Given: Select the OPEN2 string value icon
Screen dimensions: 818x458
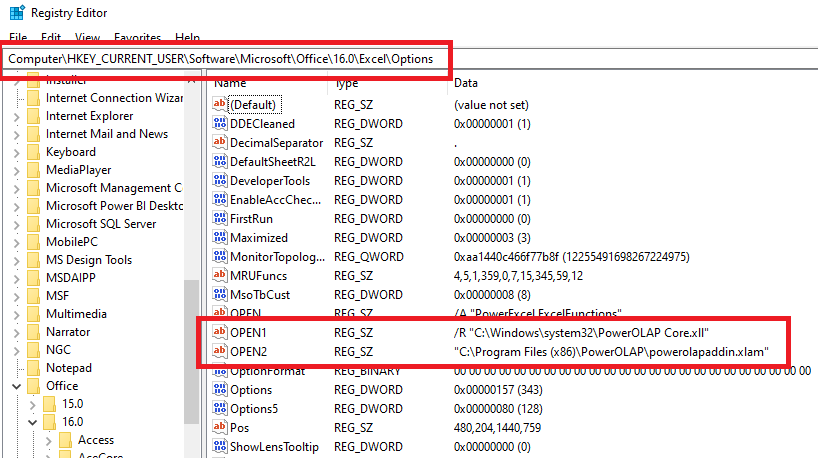Looking at the screenshot, I should [x=220, y=351].
